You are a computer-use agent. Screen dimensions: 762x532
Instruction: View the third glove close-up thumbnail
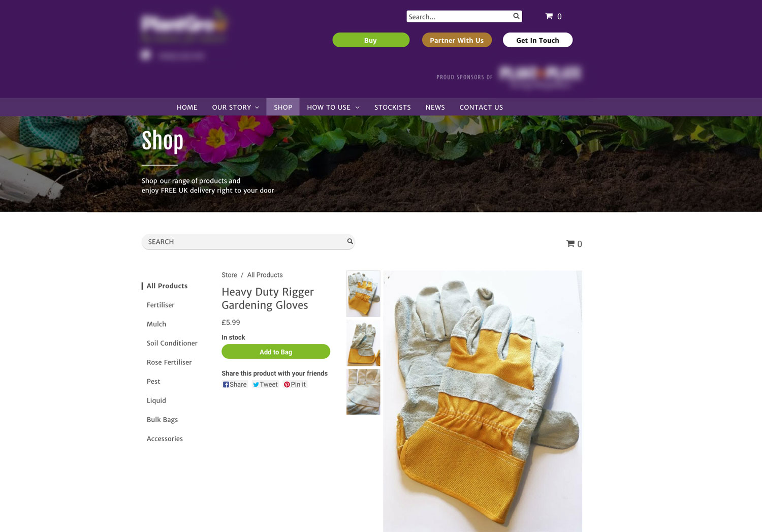pyautogui.click(x=363, y=392)
